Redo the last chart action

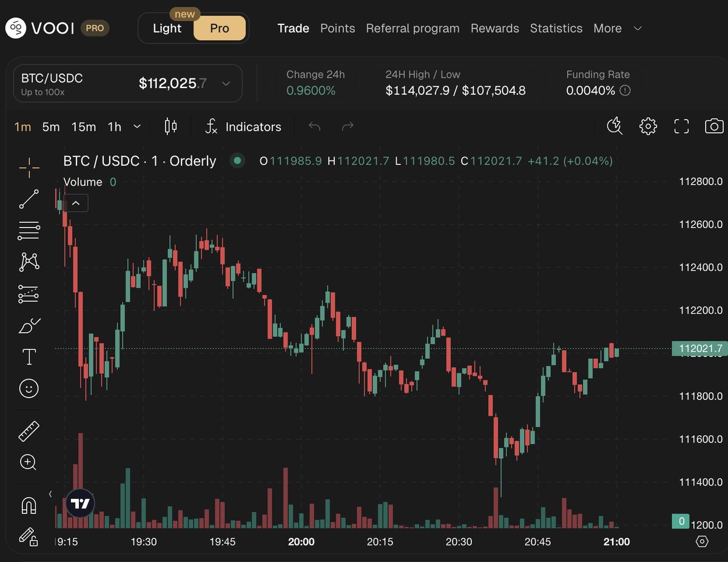pos(348,126)
